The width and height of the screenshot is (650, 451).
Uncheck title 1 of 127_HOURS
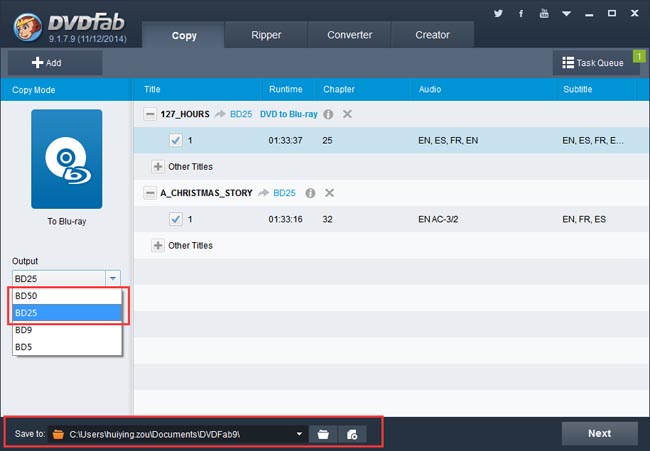(176, 140)
